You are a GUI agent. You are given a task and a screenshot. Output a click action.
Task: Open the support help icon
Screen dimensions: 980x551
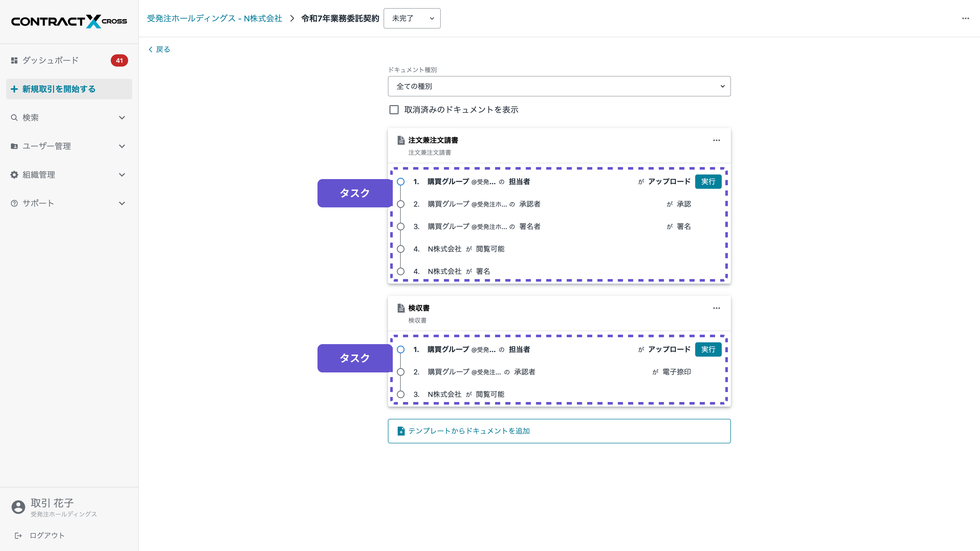tap(14, 203)
